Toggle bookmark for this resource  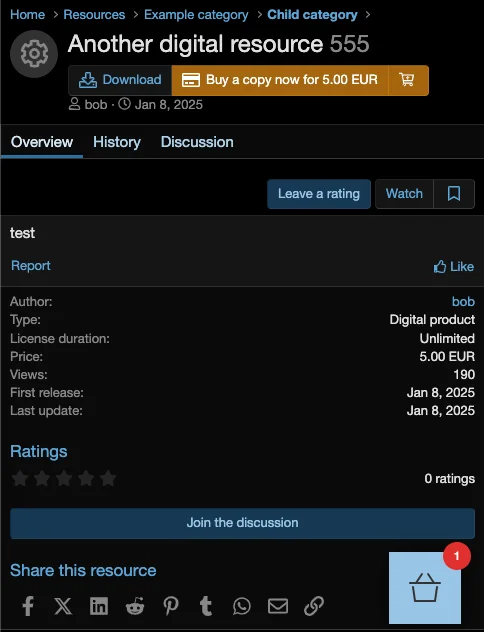(454, 194)
